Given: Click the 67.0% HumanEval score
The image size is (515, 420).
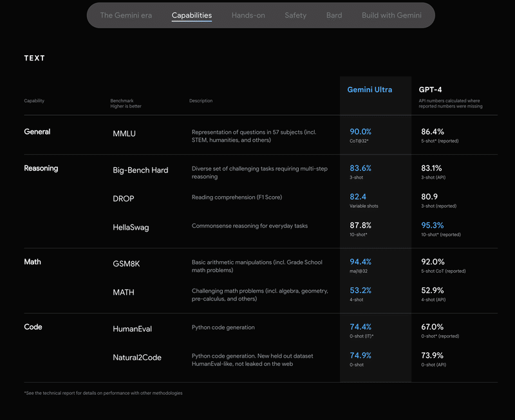Looking at the screenshot, I should (432, 327).
